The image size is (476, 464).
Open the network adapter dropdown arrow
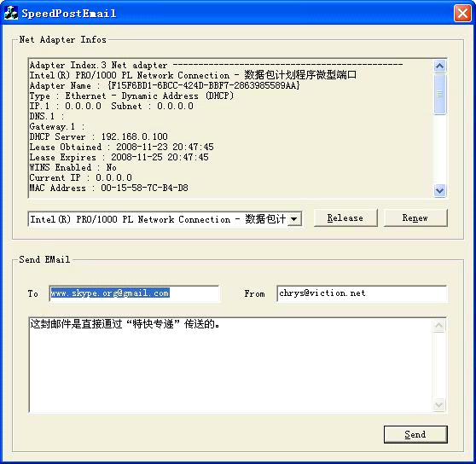[293, 219]
